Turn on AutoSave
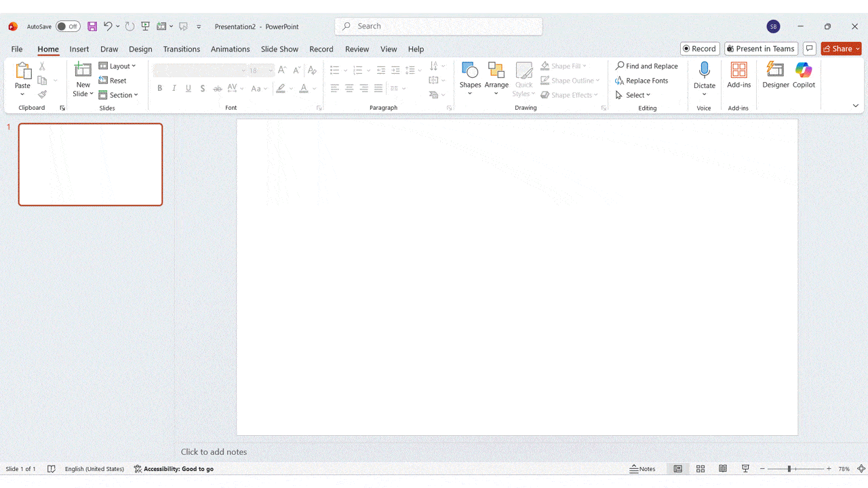The width and height of the screenshot is (868, 488). pos(68,26)
